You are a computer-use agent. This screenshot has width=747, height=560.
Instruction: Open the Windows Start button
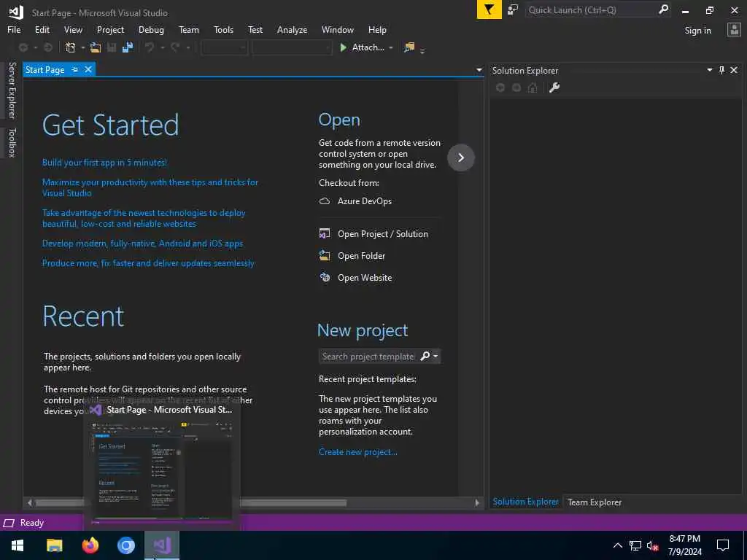[x=18, y=545]
